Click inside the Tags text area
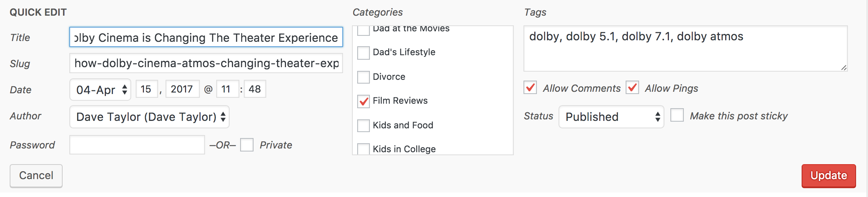 pos(686,49)
